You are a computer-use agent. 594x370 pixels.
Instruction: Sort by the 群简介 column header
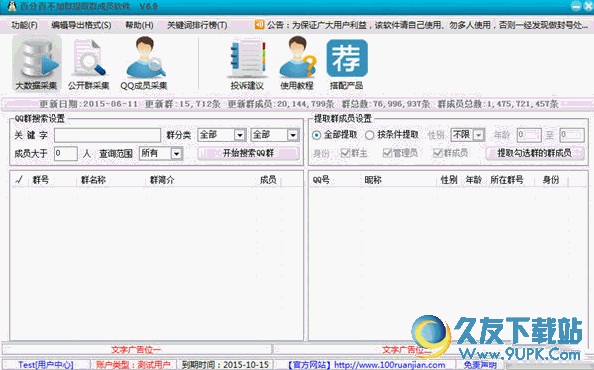tap(162, 180)
